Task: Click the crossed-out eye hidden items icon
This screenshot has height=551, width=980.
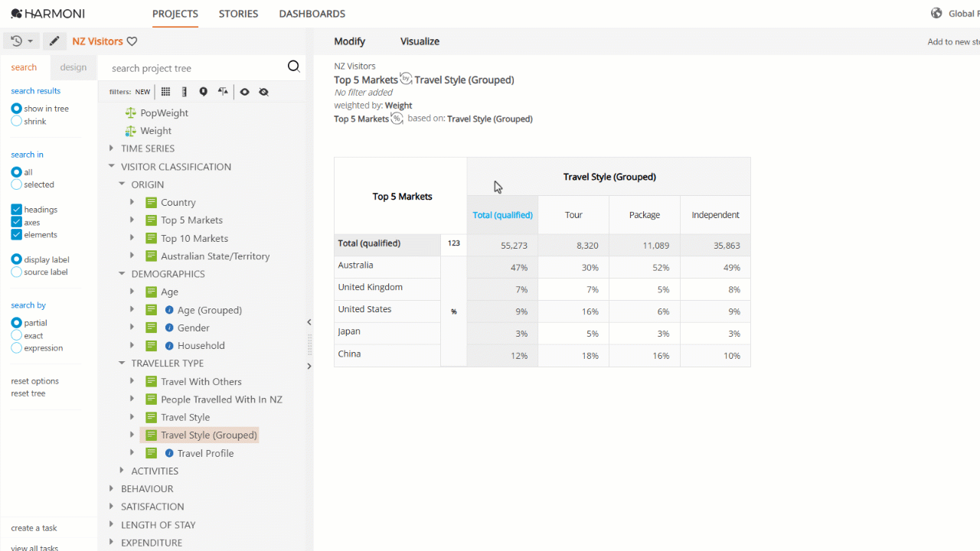Action: [264, 92]
